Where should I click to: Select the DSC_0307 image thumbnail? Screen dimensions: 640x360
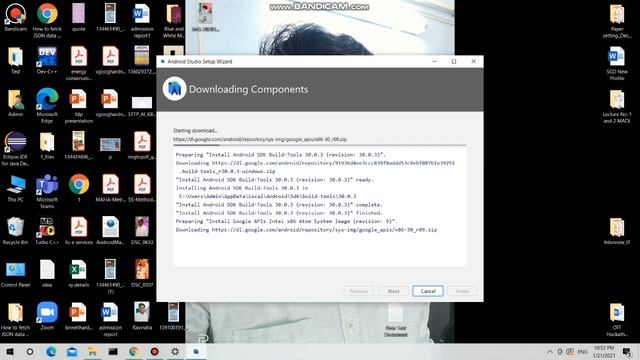(142, 273)
